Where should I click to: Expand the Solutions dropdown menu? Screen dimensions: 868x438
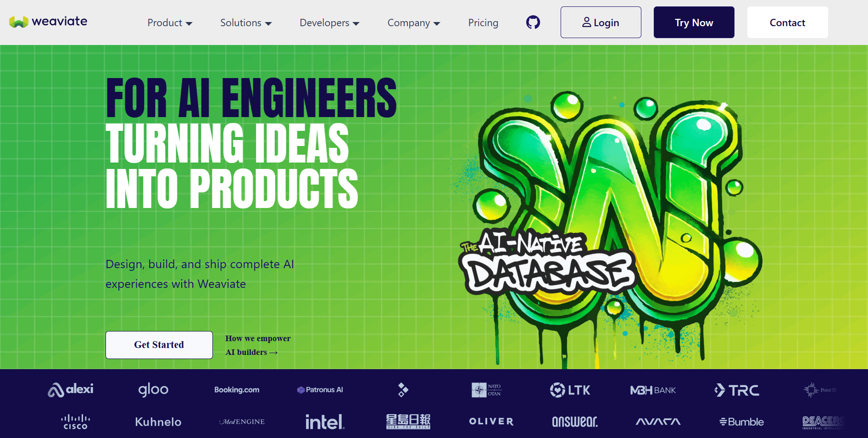[x=246, y=22]
